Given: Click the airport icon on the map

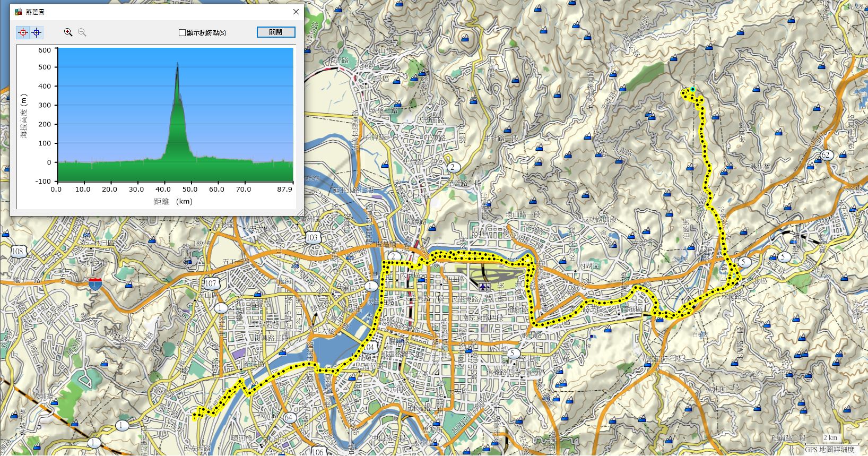Looking at the screenshot, I should pyautogui.click(x=483, y=287).
